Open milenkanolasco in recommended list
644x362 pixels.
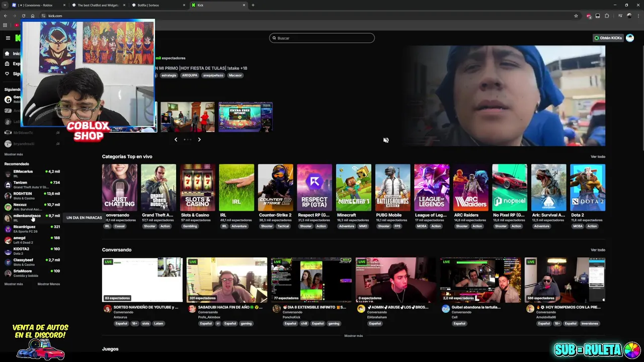pyautogui.click(x=32, y=218)
